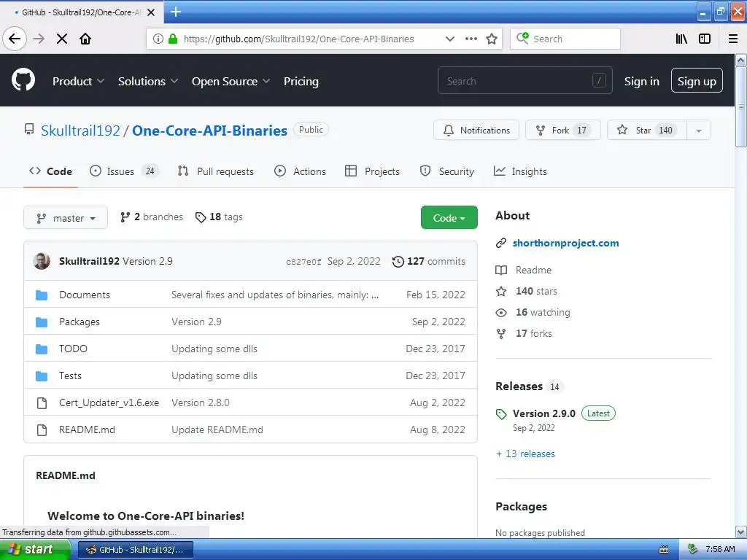Bookmark this page with the star icon
Image resolution: width=747 pixels, height=560 pixels.
click(492, 39)
